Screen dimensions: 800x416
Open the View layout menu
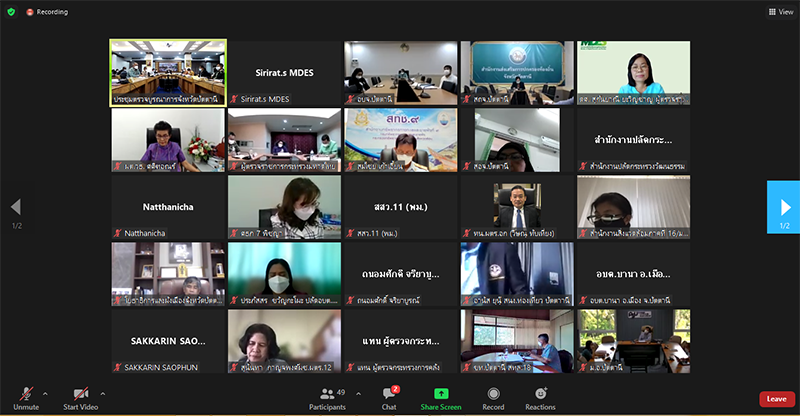(x=779, y=12)
